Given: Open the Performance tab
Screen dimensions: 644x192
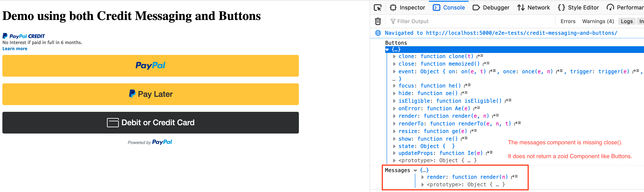Looking at the screenshot, I should click(625, 8).
